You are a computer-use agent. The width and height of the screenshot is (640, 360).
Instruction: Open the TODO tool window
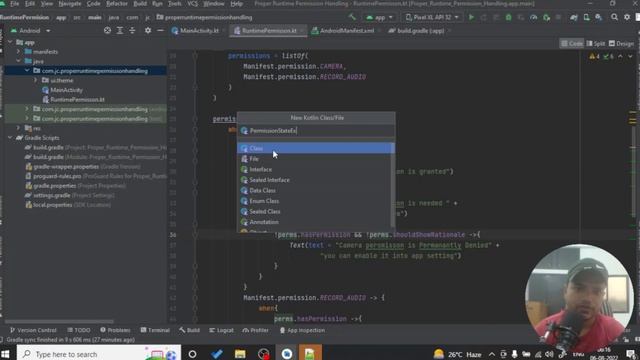click(x=78, y=330)
